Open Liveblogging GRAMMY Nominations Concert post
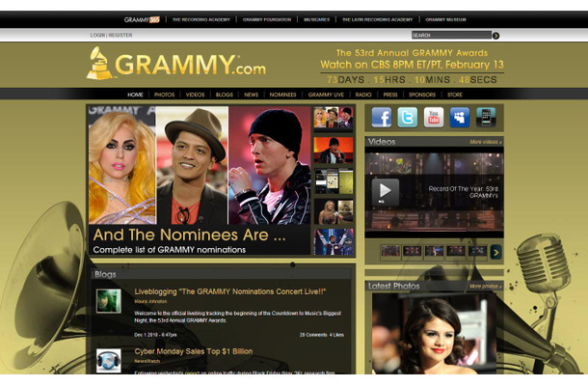This screenshot has height=386, width=588. point(229,291)
